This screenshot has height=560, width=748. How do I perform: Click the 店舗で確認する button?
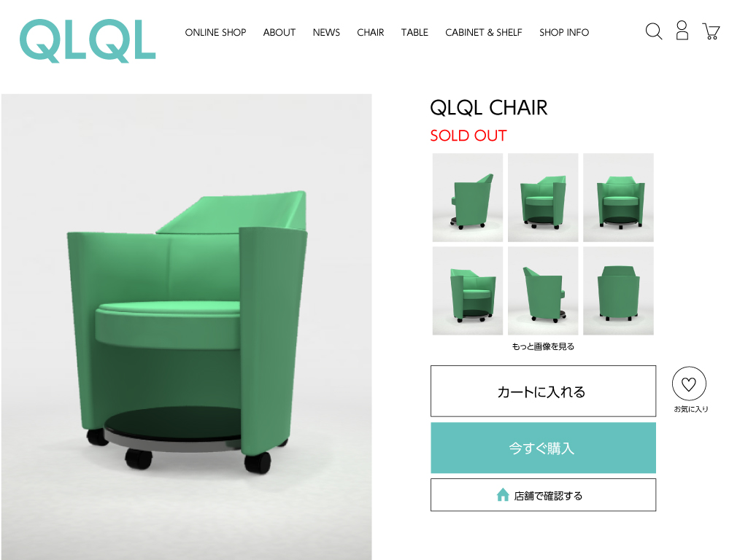tap(544, 495)
